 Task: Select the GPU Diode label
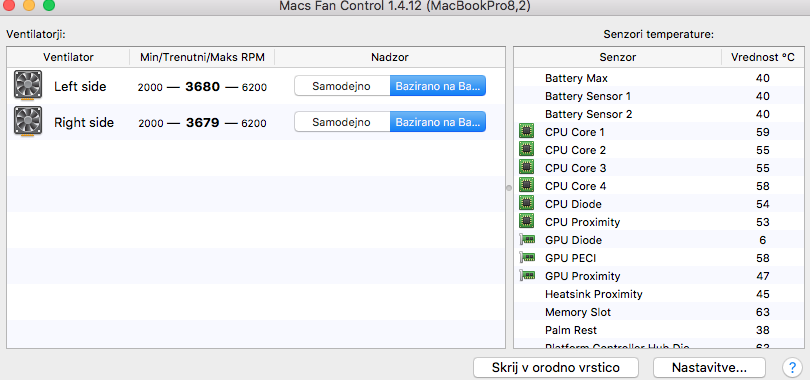coord(573,240)
